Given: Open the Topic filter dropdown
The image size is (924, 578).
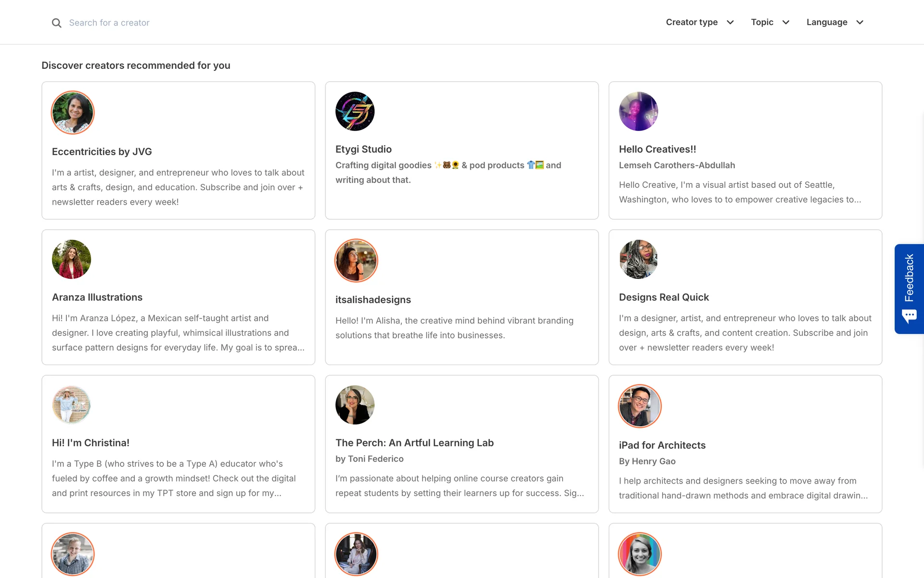Looking at the screenshot, I should [770, 22].
